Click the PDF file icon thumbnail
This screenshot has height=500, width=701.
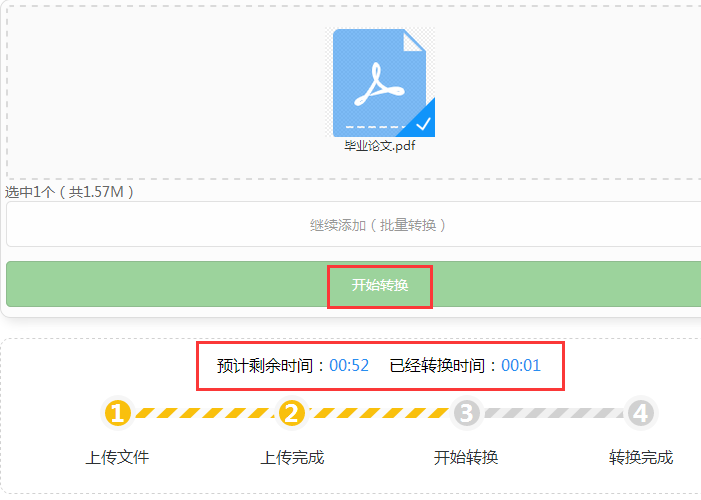(380, 82)
